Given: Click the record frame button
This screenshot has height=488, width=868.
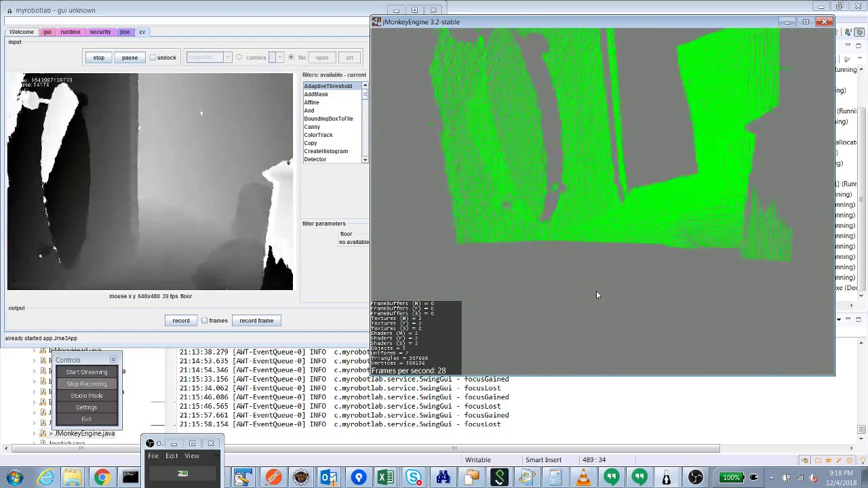Looking at the screenshot, I should click(x=256, y=321).
